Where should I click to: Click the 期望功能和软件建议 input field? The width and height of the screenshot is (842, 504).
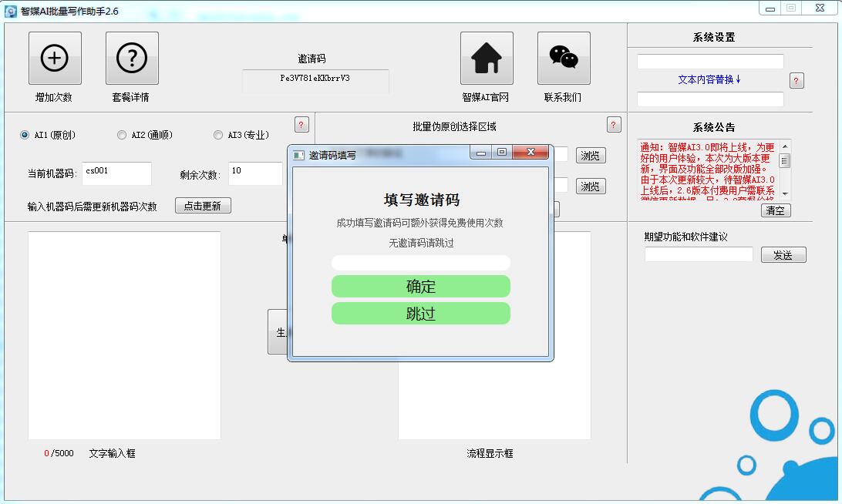[x=699, y=254]
